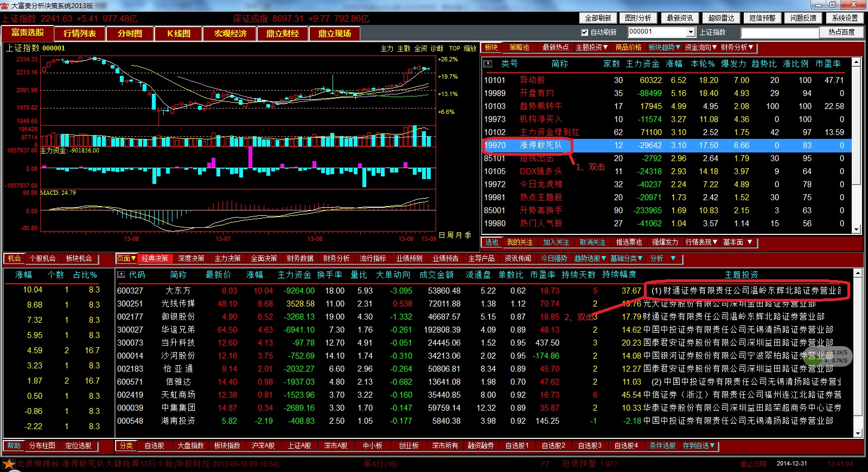Expand the 资金流向 dropdown
The height and width of the screenshot is (472, 868).
(x=700, y=48)
